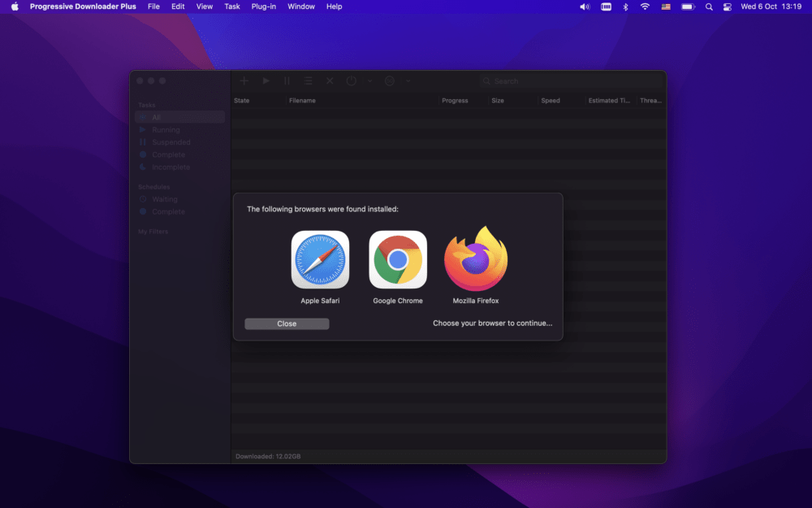Click the Downloaded: 12.02GB status text

click(268, 456)
